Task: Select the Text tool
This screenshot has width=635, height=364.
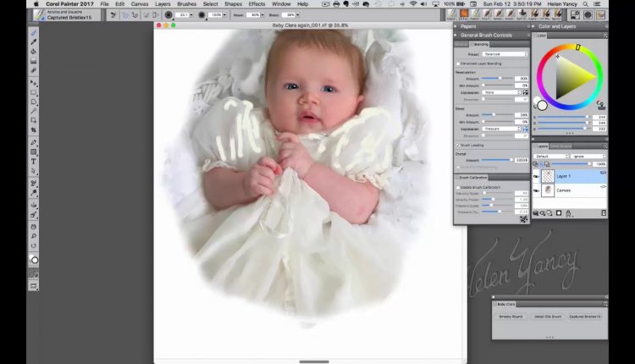Action: click(x=34, y=161)
